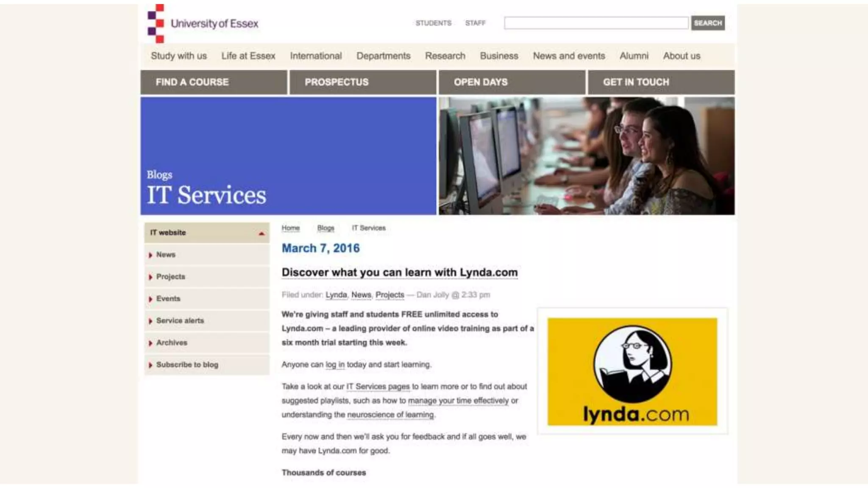Open the STUDENTS link in header

(x=433, y=23)
